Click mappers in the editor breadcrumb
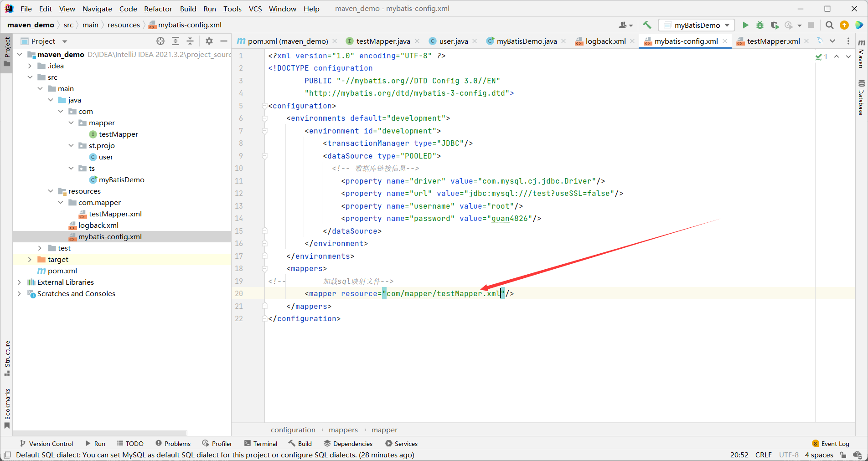This screenshot has width=868, height=461. [x=343, y=430]
